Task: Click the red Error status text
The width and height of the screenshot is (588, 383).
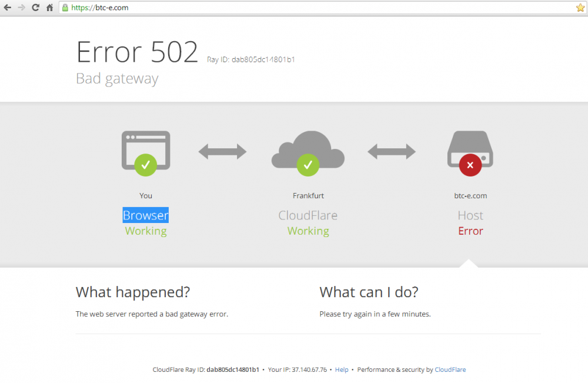Action: [x=470, y=231]
